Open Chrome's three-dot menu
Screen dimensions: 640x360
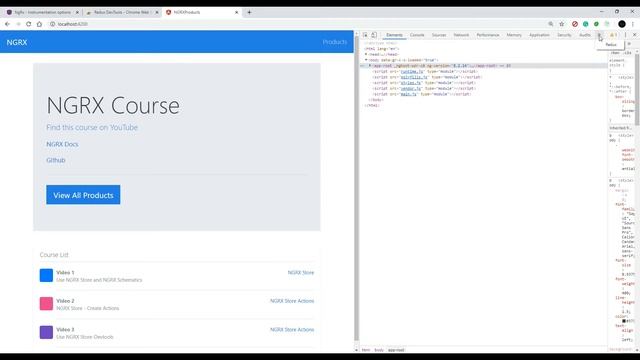[x=633, y=24]
